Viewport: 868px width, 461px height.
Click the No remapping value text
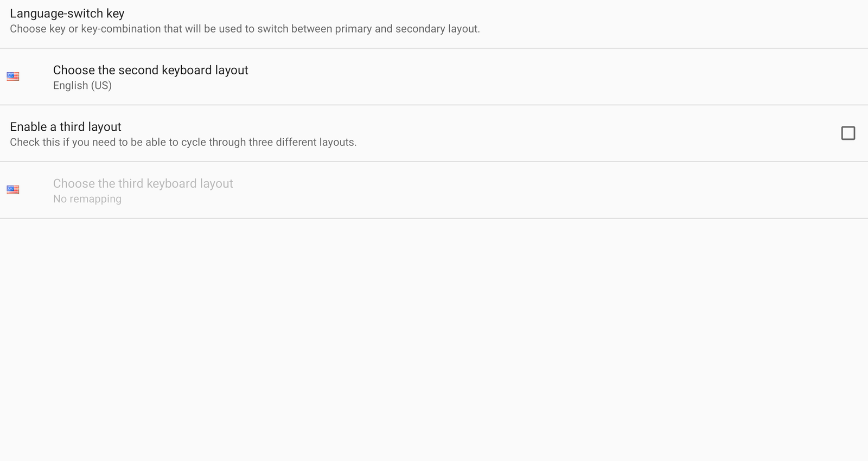87,199
